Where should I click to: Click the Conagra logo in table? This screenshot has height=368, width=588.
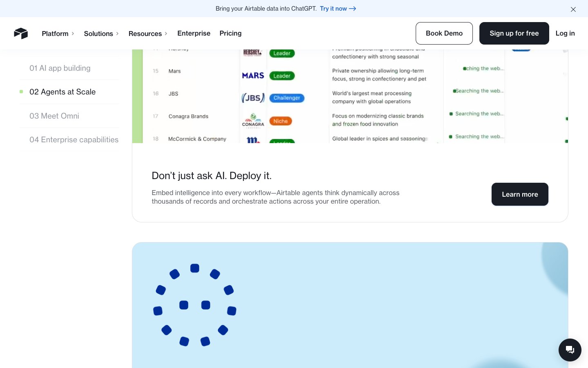tap(253, 120)
